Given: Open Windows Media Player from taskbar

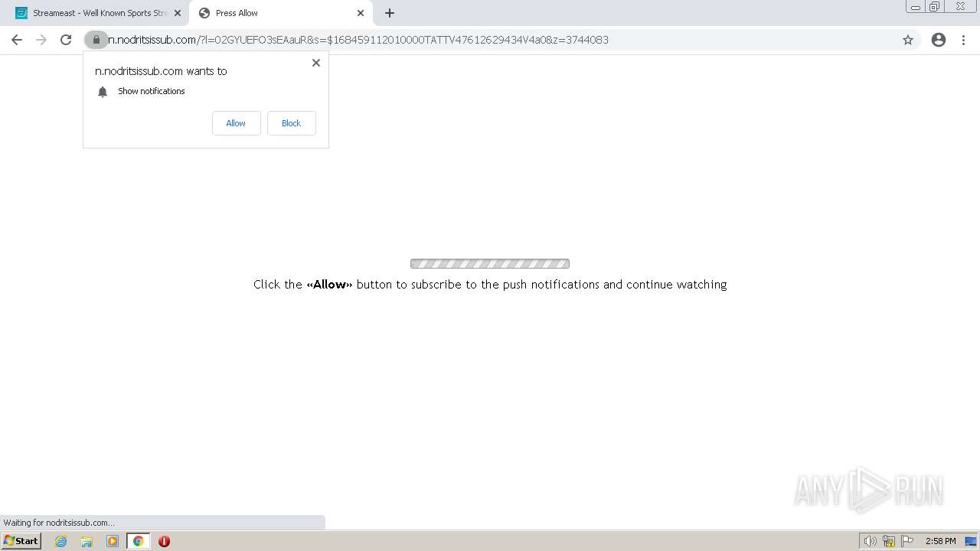Looking at the screenshot, I should point(113,541).
